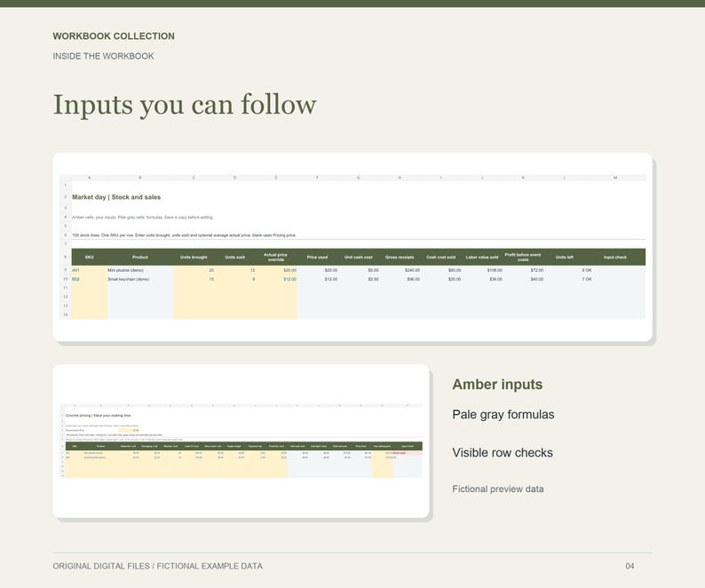
Task: Click the 'Cash cost sold' column header
Action: point(441,258)
